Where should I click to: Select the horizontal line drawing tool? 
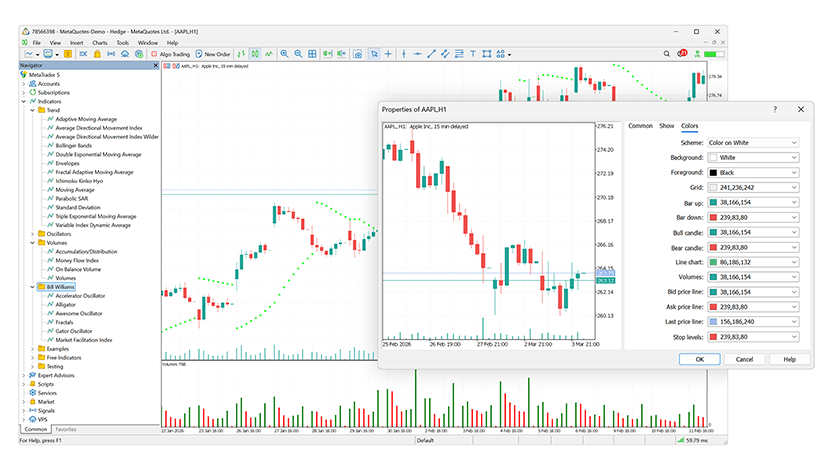418,54
